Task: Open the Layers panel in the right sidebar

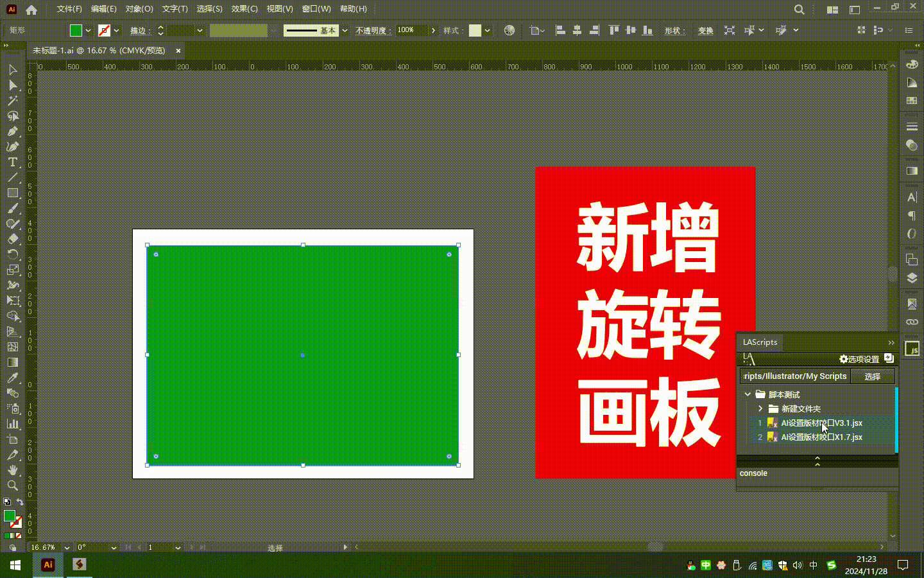Action: coord(911,278)
